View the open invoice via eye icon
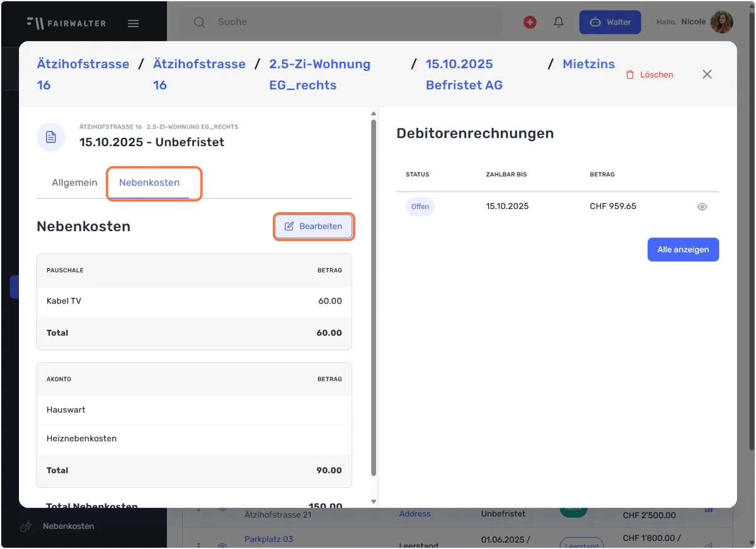The image size is (756, 549). pyautogui.click(x=702, y=207)
